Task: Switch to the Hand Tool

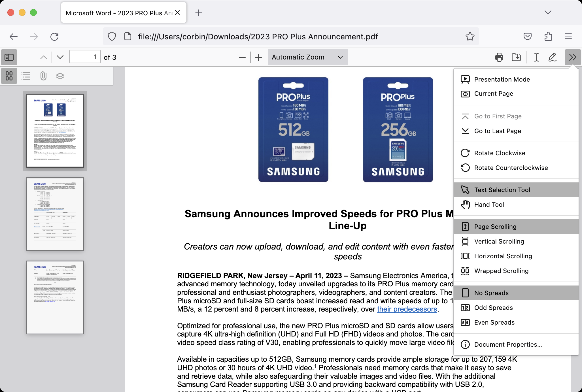Action: point(516,204)
